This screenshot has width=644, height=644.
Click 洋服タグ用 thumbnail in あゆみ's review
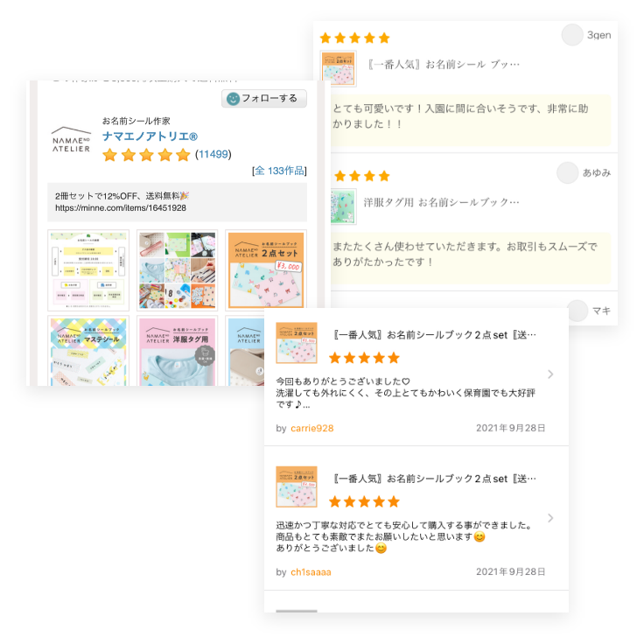click(343, 206)
